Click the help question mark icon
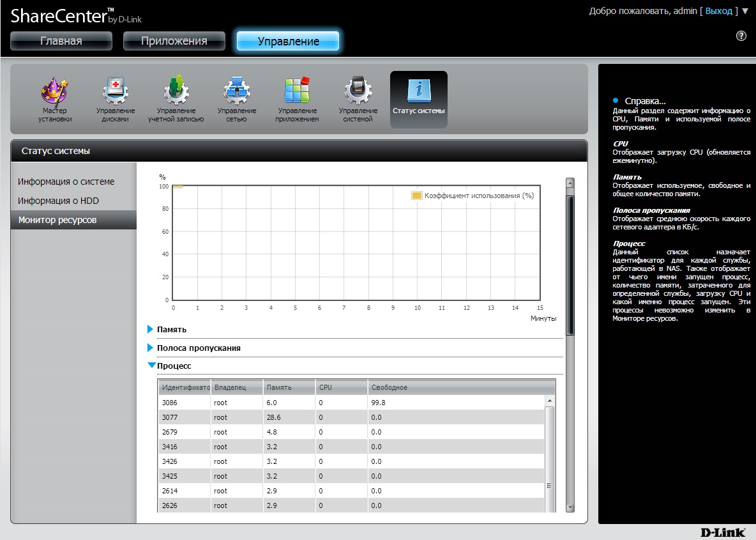Viewport: 756px width, 540px height. click(741, 36)
